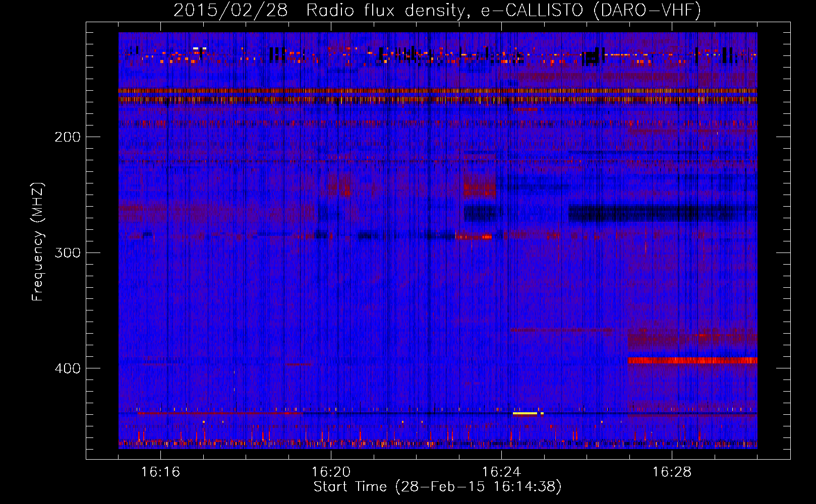Click the 400 frequency tick label
The image size is (816, 504).
click(x=68, y=368)
